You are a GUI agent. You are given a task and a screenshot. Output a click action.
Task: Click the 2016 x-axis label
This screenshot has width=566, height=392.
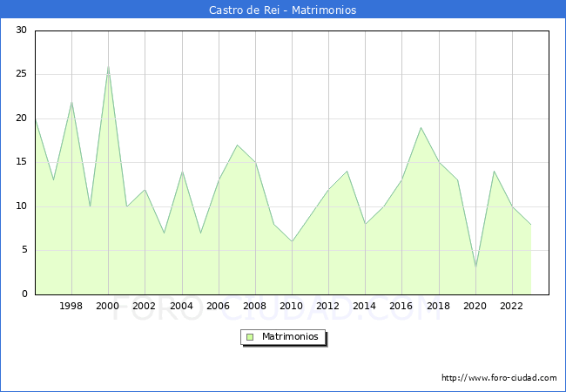[x=401, y=306]
